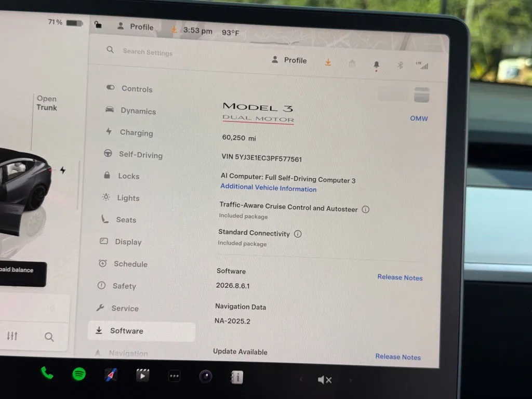Tap the lock icon in the top status bar

[x=98, y=24]
